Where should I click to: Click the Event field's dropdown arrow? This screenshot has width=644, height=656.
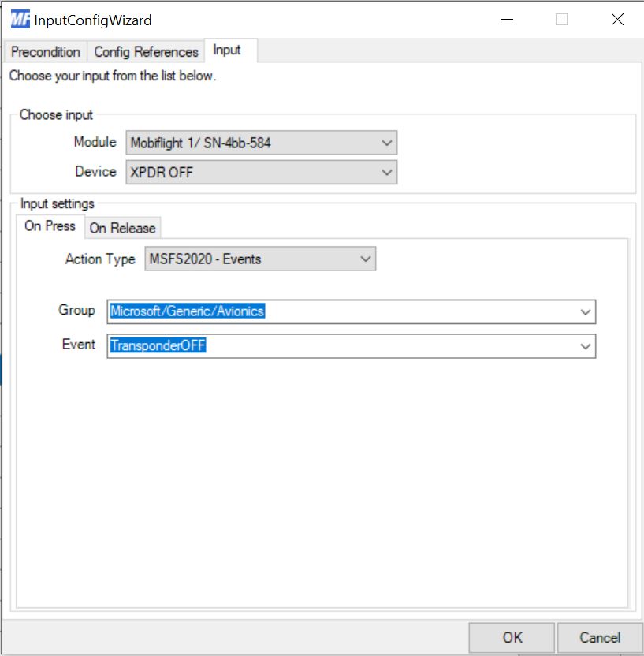click(585, 346)
